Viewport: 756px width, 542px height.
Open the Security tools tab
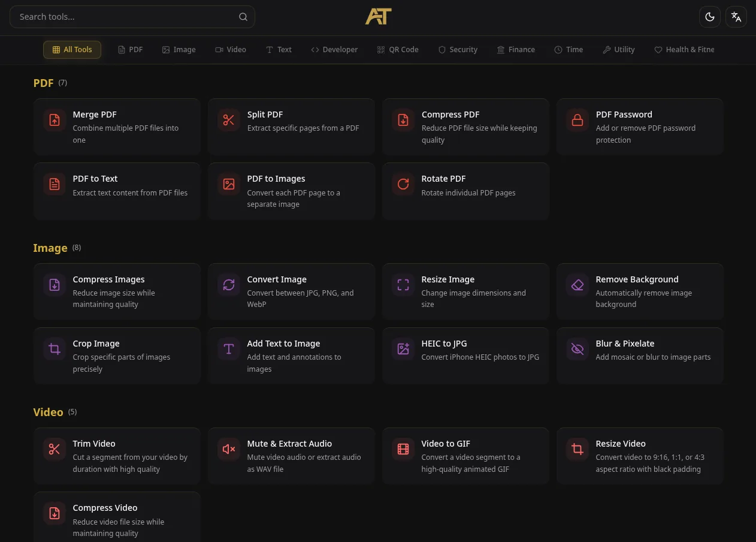click(x=458, y=50)
